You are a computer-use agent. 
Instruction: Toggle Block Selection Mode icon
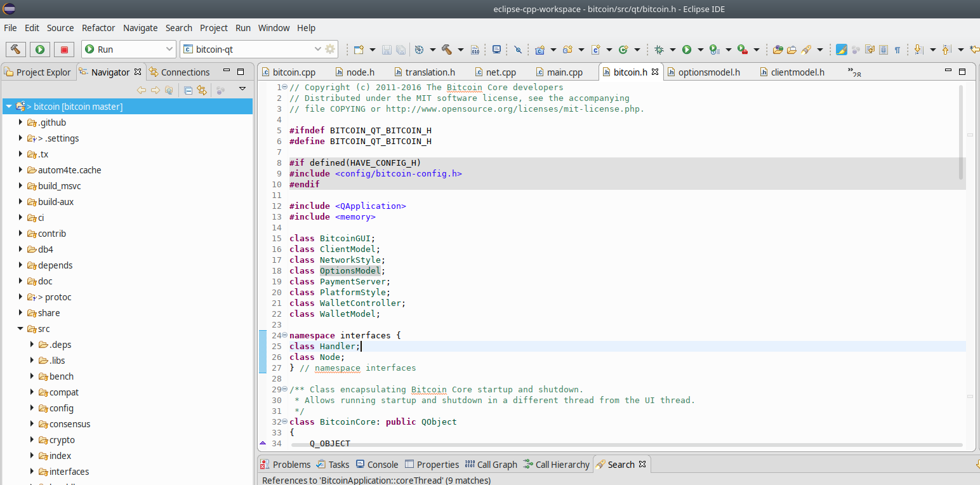click(884, 49)
